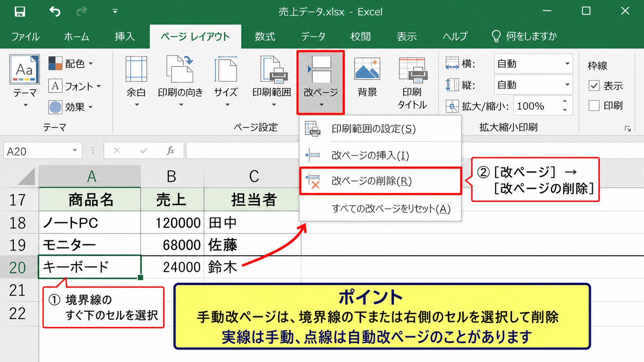Select column A header

(x=90, y=177)
